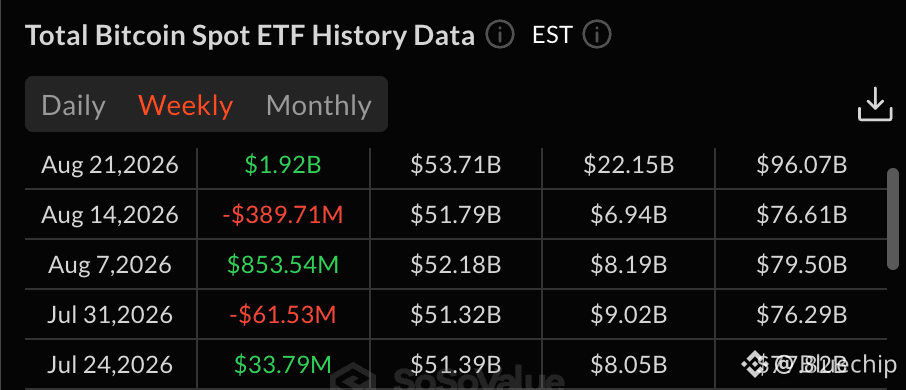This screenshot has width=906, height=390.
Task: Click the EST timezone label
Action: tap(552, 36)
